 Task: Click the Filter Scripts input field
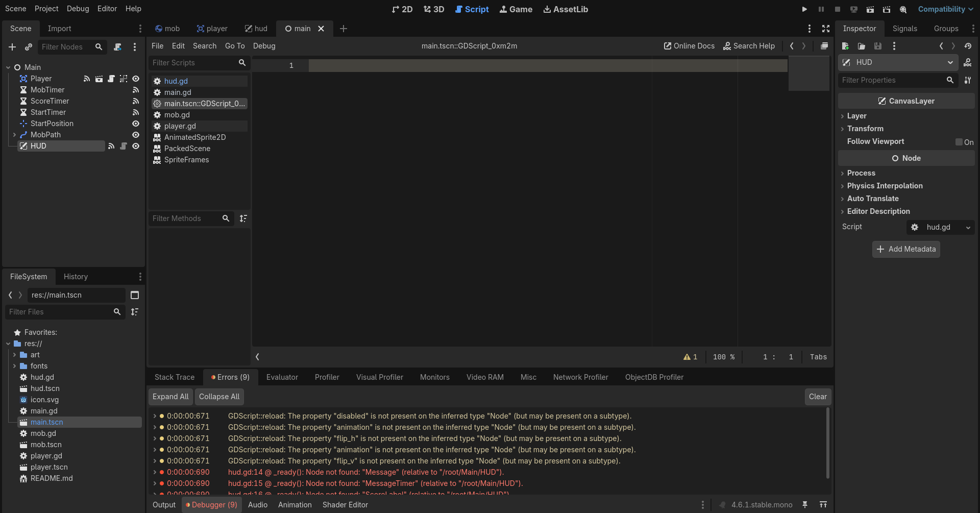click(194, 63)
